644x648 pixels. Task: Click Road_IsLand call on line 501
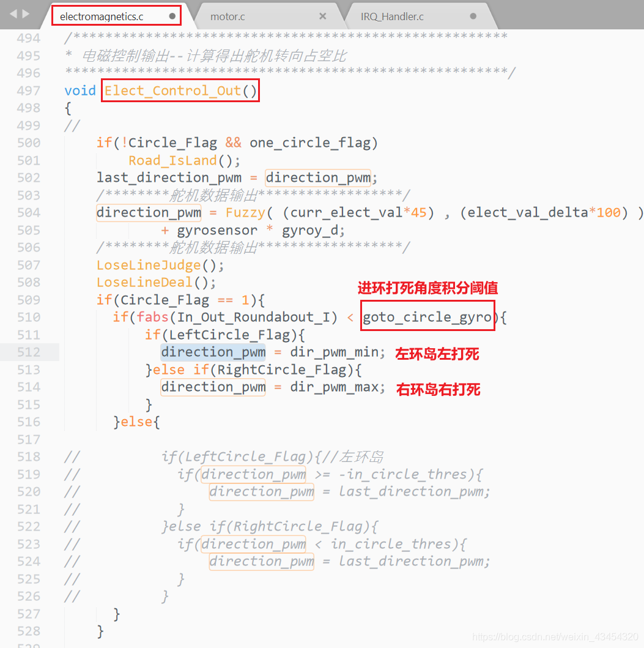click(x=172, y=160)
